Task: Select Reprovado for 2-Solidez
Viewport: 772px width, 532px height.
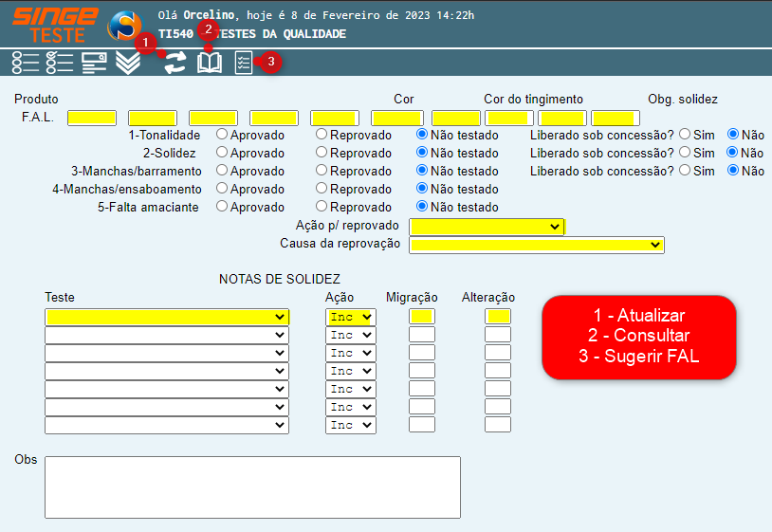Action: pyautogui.click(x=322, y=153)
